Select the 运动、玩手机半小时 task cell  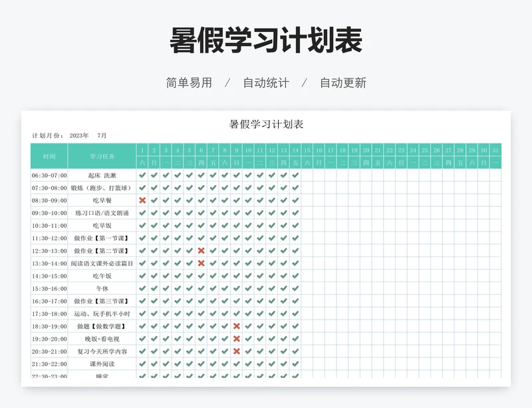click(102, 313)
